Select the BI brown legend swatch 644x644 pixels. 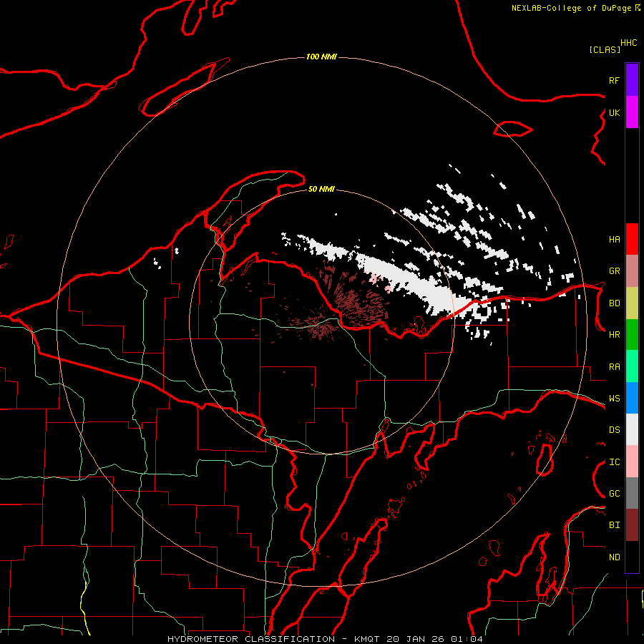point(632,525)
